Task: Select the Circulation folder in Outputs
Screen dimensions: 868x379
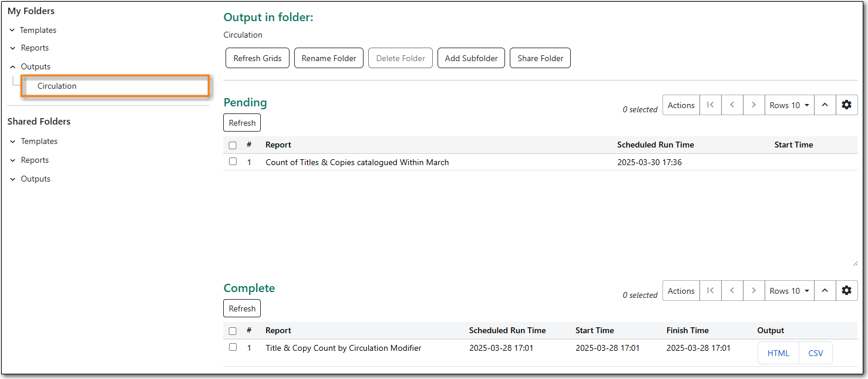Action: (x=57, y=86)
